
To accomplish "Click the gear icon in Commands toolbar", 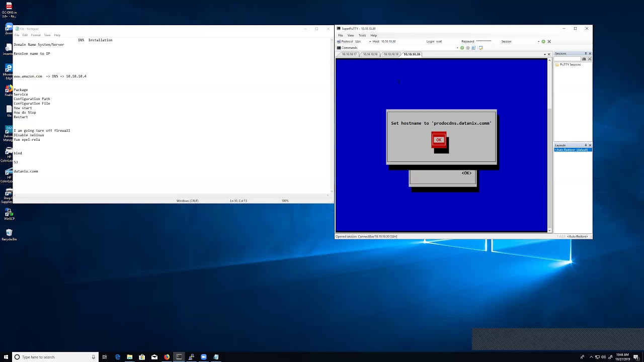I will point(468,48).
